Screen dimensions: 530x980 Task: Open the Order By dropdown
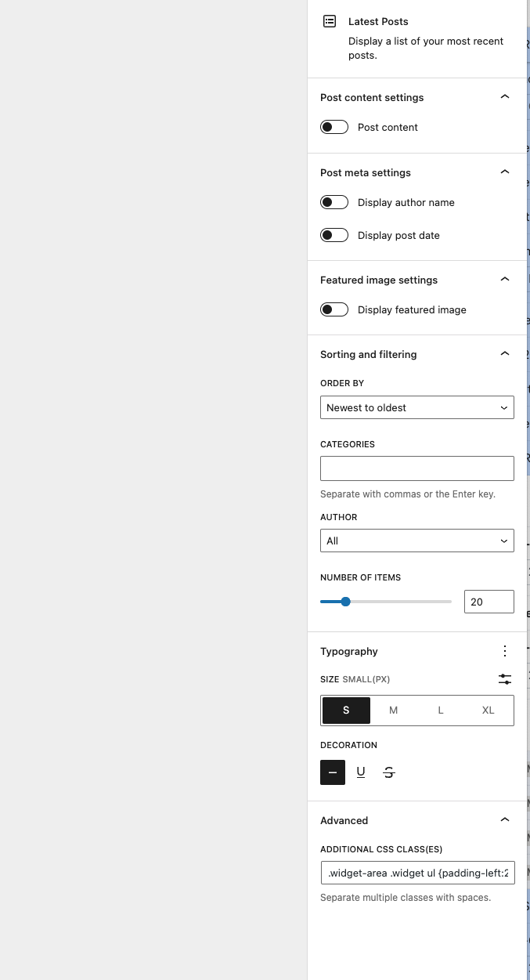click(x=416, y=407)
